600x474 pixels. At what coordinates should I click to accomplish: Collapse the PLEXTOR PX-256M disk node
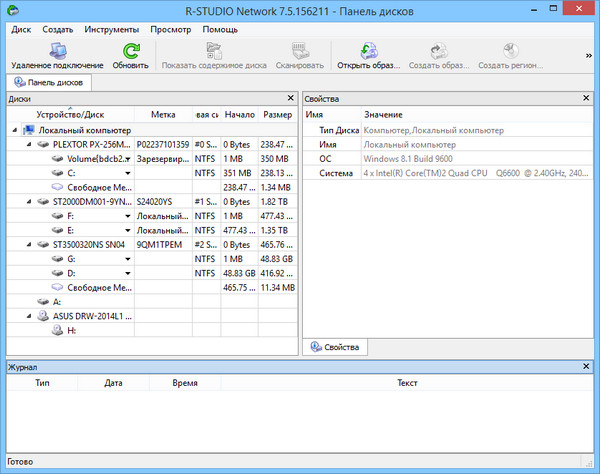pos(28,144)
